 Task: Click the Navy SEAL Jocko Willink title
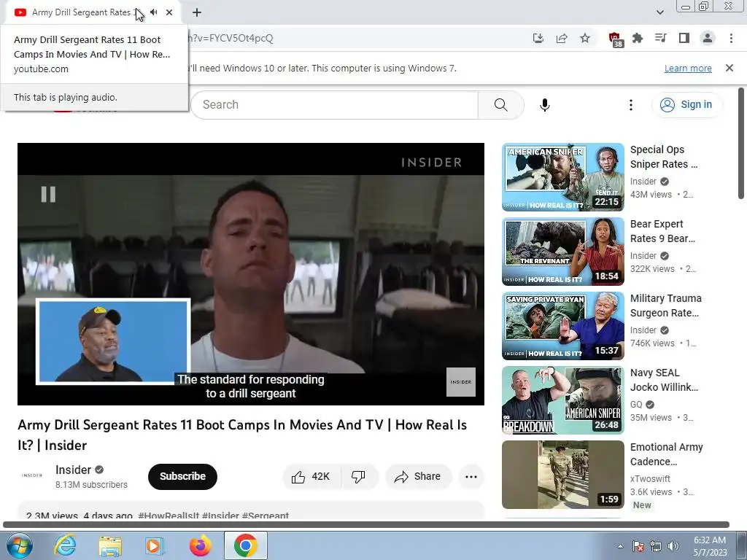[664, 379]
